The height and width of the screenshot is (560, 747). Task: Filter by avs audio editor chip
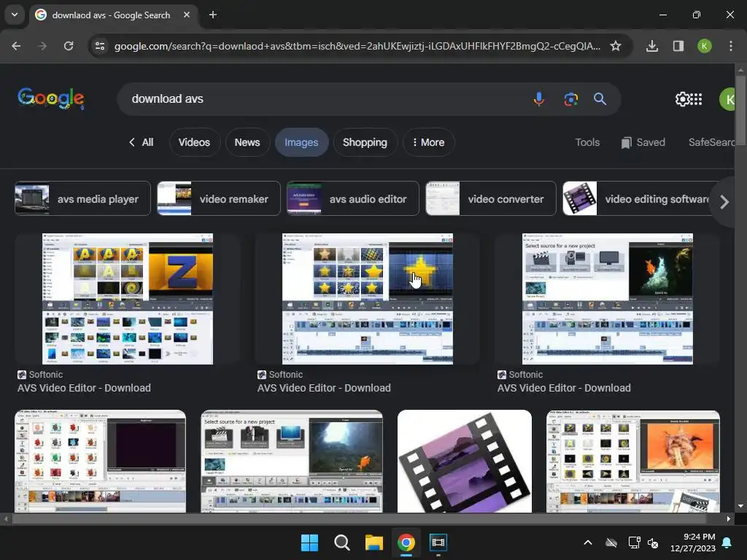[352, 198]
